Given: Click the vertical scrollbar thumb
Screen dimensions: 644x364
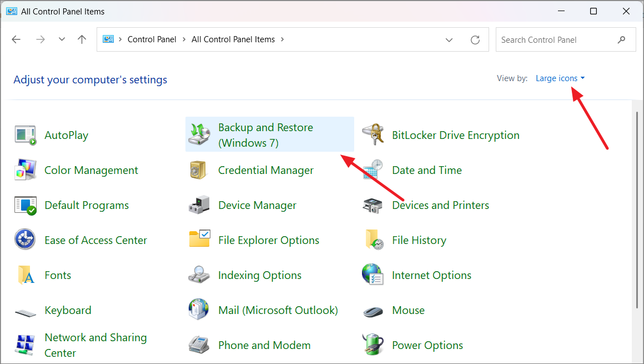Looking at the screenshot, I should pyautogui.click(x=637, y=210).
